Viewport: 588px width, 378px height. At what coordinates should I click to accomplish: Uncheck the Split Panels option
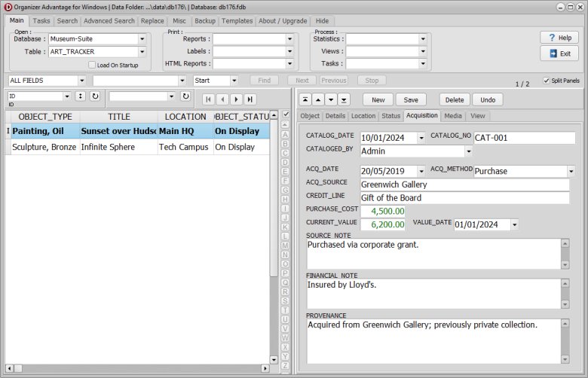(547, 80)
